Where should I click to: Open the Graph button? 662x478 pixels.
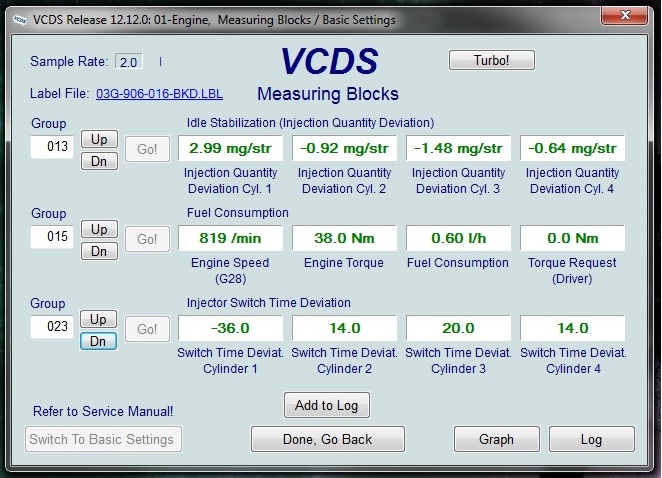[496, 439]
